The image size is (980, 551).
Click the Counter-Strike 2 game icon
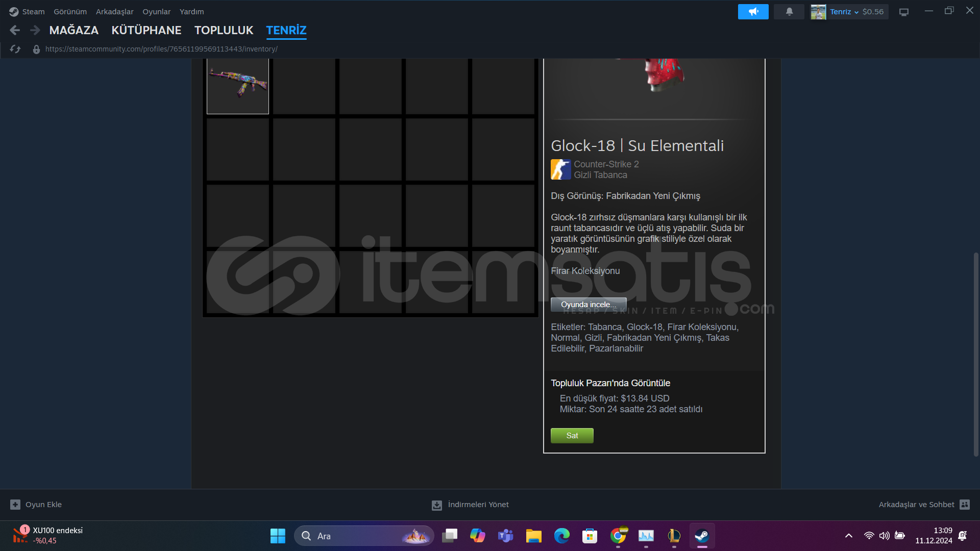[560, 169]
